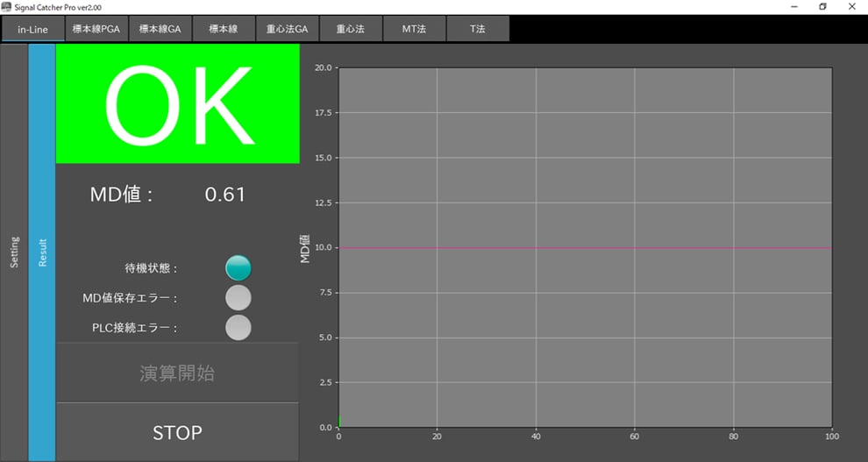Open the MT法 tab
This screenshot has width=868, height=462.
414,29
